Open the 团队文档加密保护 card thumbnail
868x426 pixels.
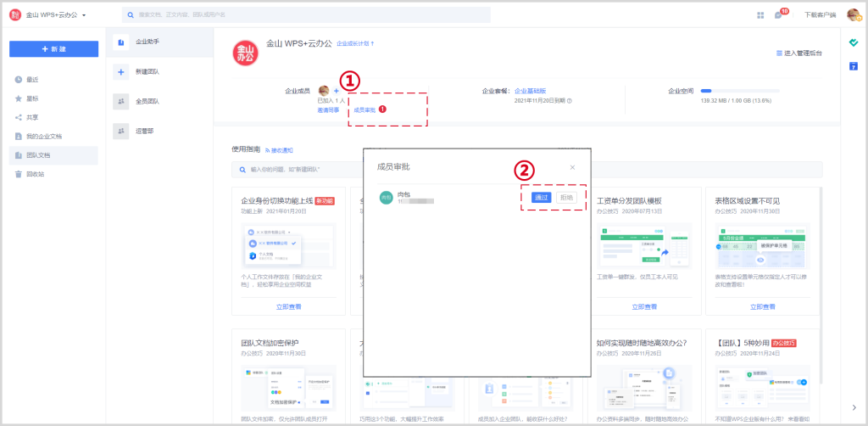[x=288, y=388]
